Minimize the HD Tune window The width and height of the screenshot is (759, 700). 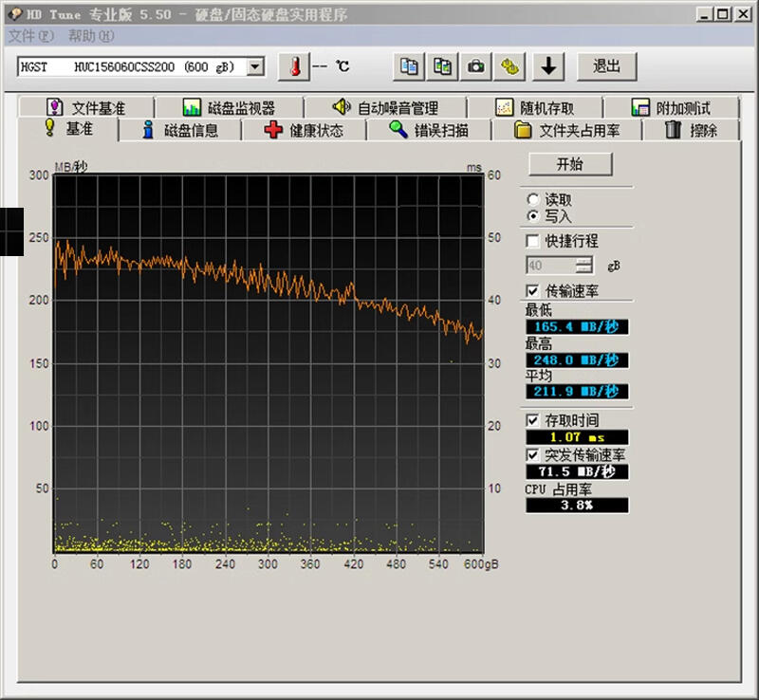pyautogui.click(x=704, y=14)
